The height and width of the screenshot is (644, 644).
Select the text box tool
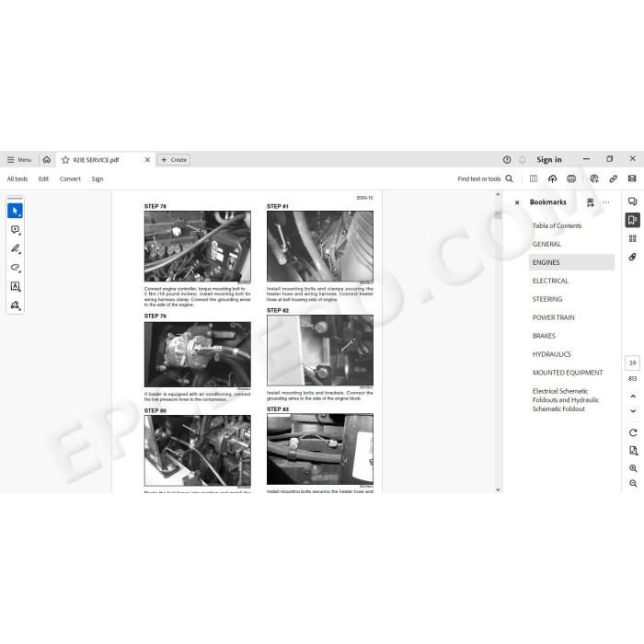pos(16,286)
